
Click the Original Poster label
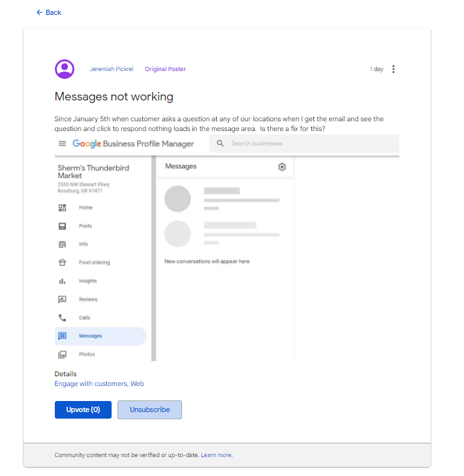click(165, 69)
